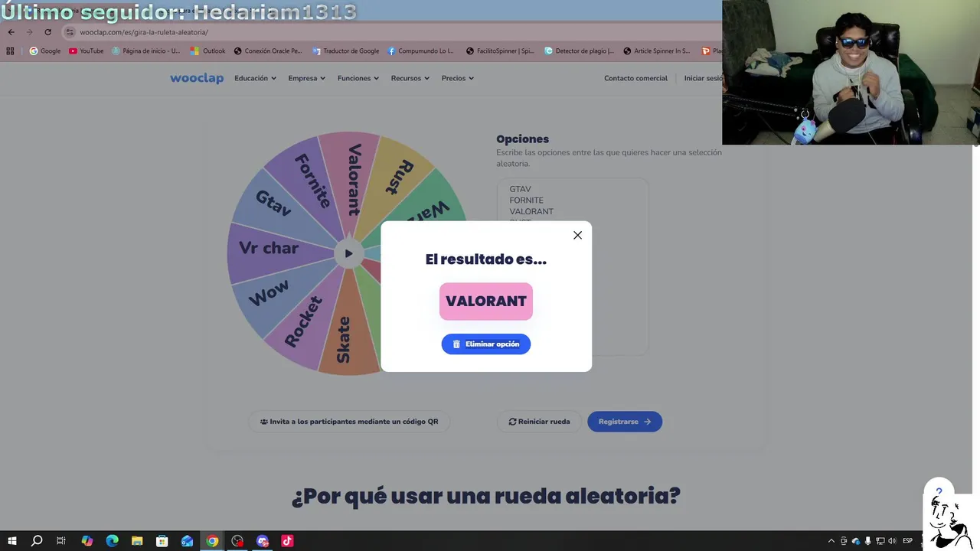980x551 pixels.
Task: Click the Registrarse button
Action: tap(625, 422)
